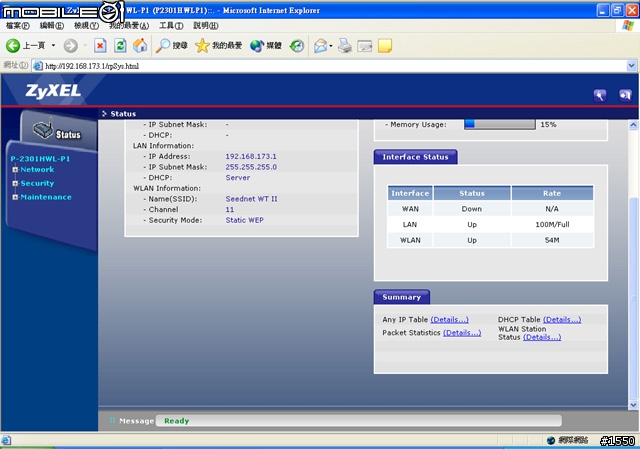
Task: Open Any IP Table Details link
Action: tap(449, 320)
